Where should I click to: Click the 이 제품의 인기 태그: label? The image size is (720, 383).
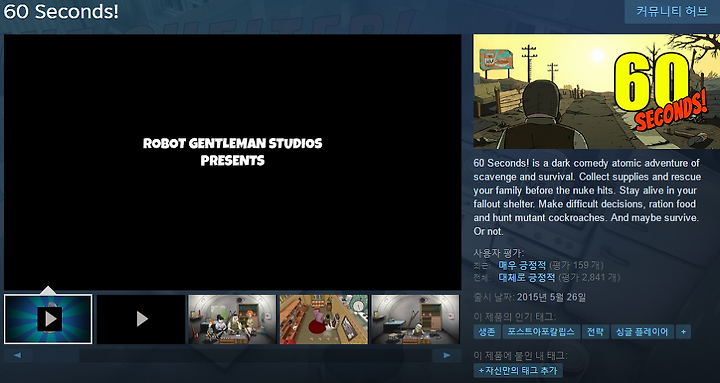(515, 316)
